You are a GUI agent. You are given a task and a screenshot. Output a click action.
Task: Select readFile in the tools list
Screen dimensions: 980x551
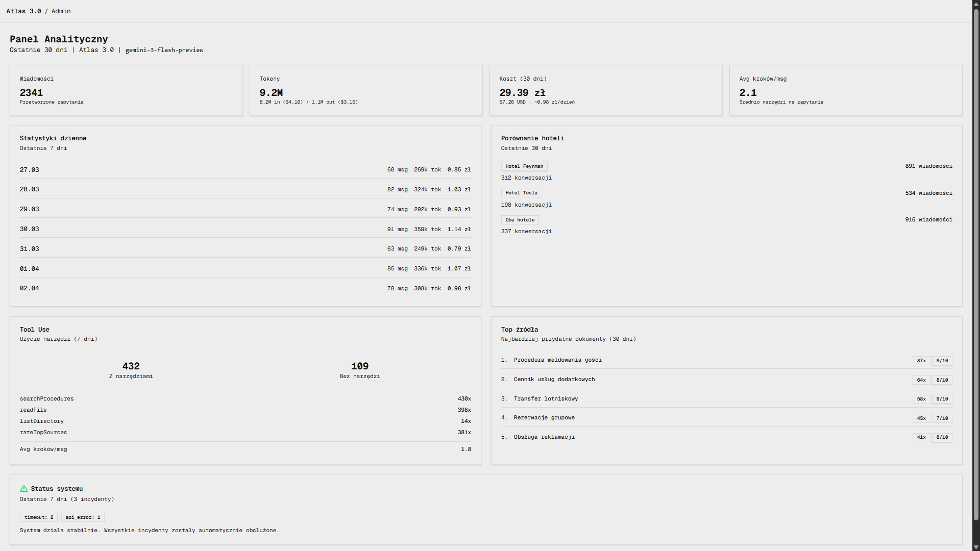(33, 410)
